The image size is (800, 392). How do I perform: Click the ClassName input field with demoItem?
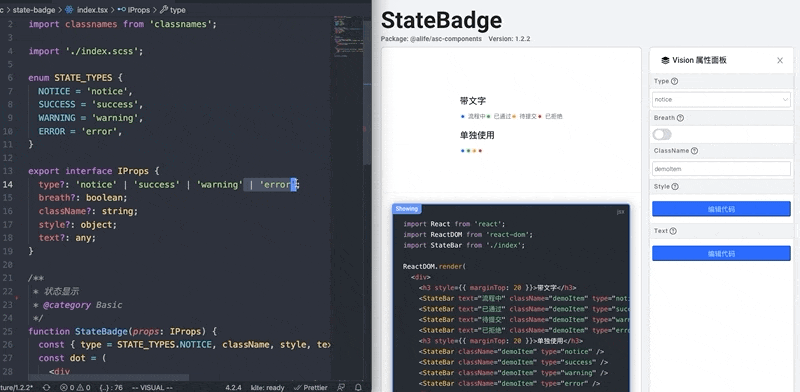click(x=721, y=168)
